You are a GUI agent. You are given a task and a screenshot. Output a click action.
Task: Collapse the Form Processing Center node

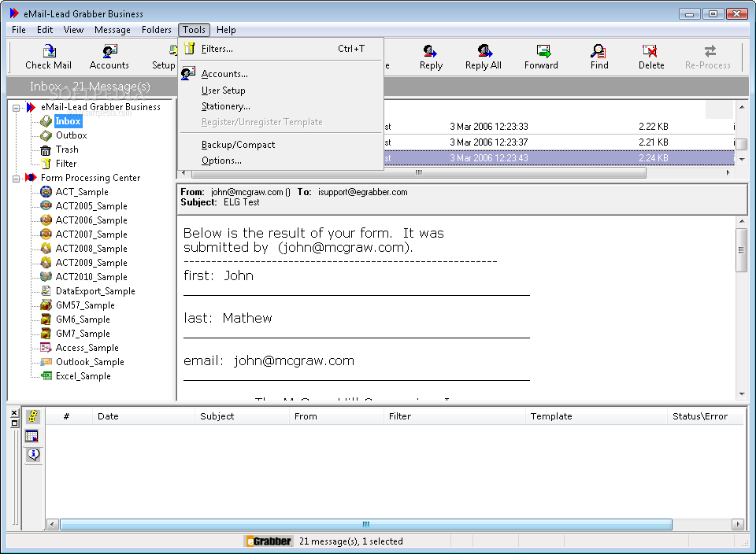tap(16, 179)
